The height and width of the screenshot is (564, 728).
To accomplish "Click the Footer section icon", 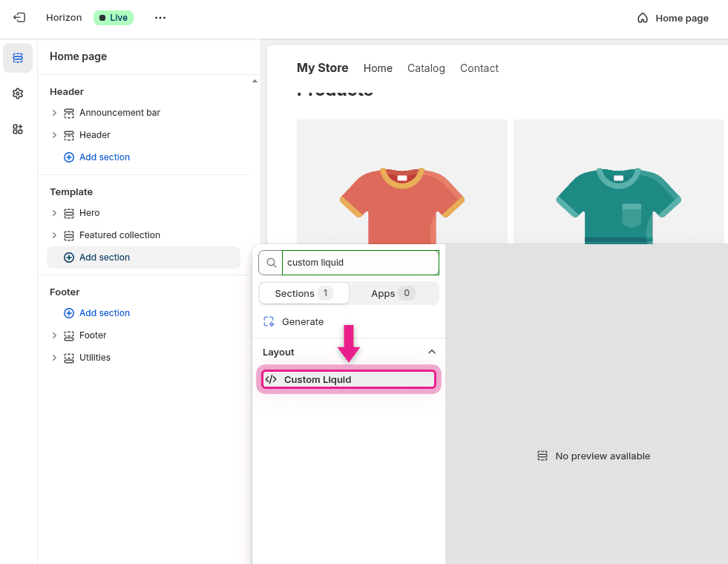I will (69, 335).
